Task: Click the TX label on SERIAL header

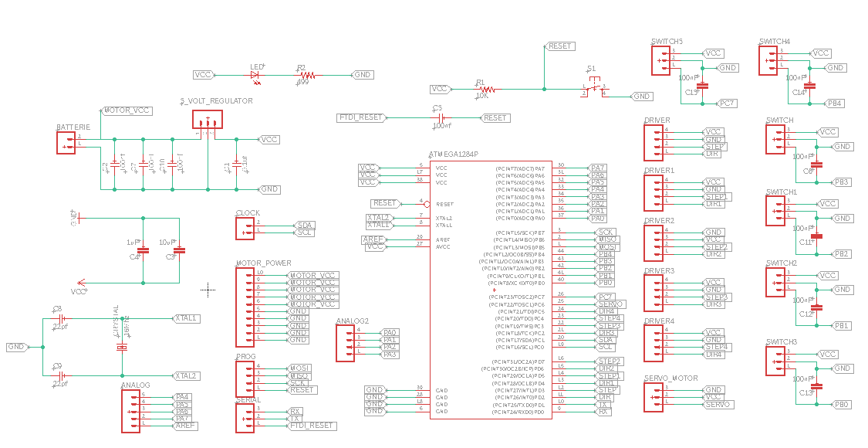Action: [295, 419]
